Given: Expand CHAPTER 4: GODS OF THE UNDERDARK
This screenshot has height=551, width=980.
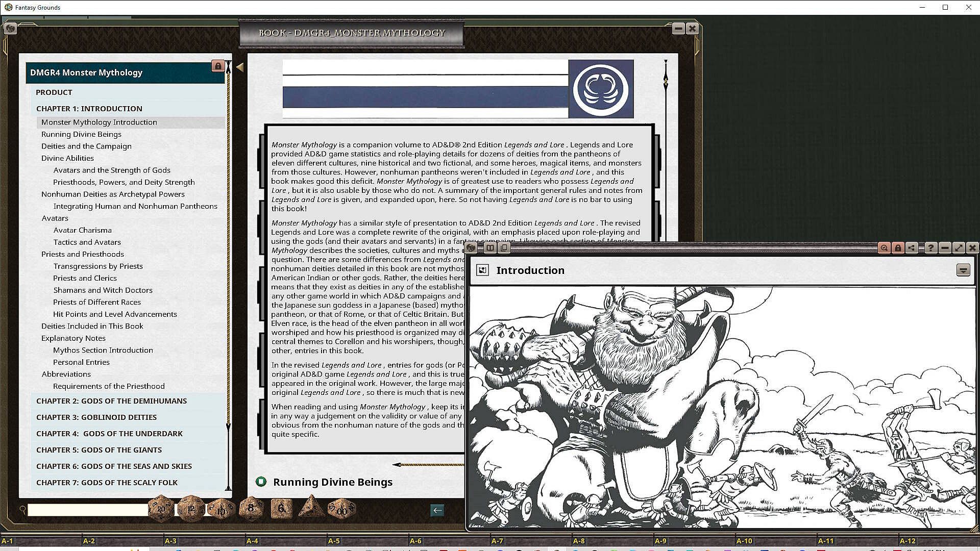Looking at the screenshot, I should 128,434.
